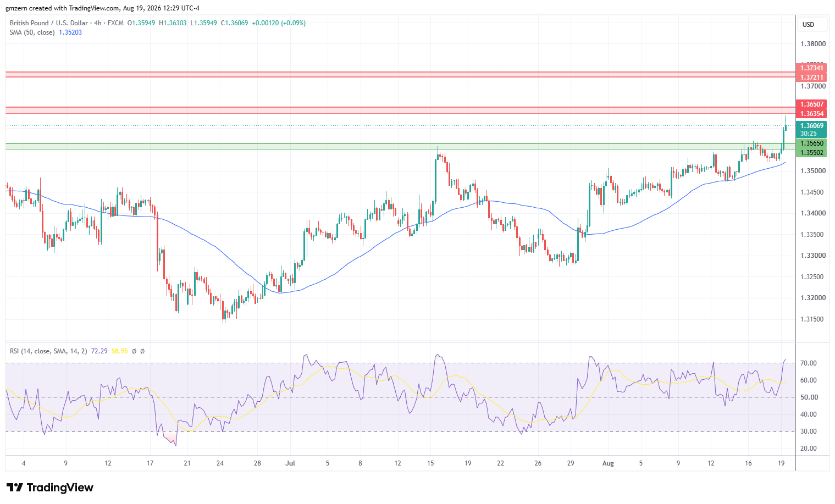Click the 20.00 RSI axis label

pyautogui.click(x=808, y=448)
